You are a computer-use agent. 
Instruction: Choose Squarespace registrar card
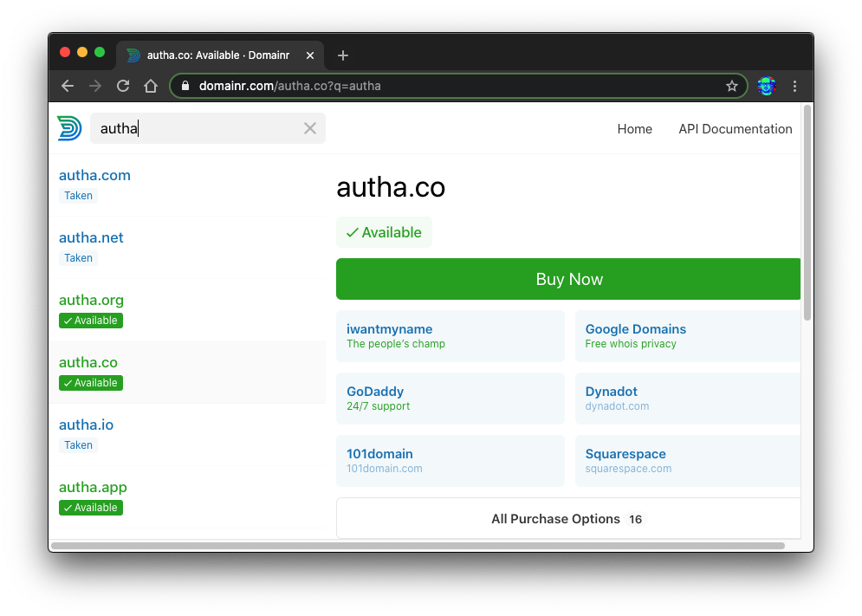[x=688, y=461]
